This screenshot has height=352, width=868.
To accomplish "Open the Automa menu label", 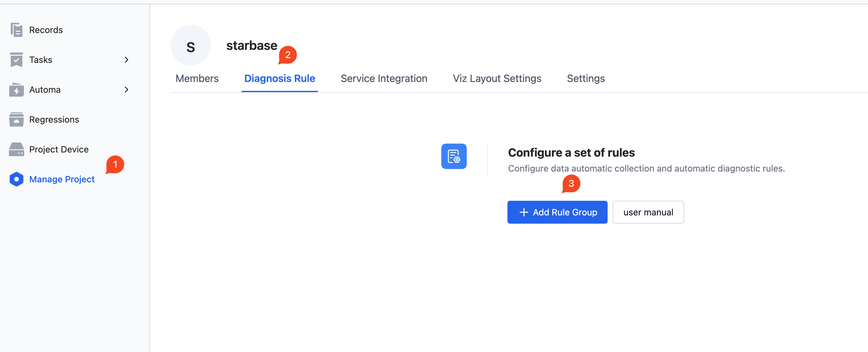I will tap(45, 90).
